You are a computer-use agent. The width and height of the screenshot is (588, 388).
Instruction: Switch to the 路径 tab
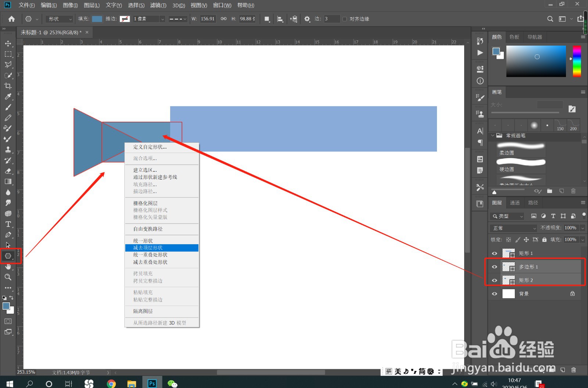click(x=533, y=203)
